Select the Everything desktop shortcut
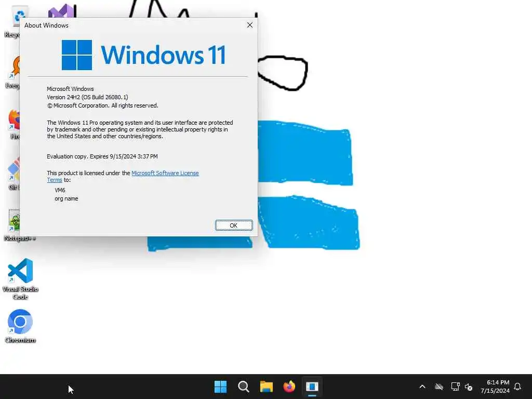The width and height of the screenshot is (532, 399). coord(13,72)
